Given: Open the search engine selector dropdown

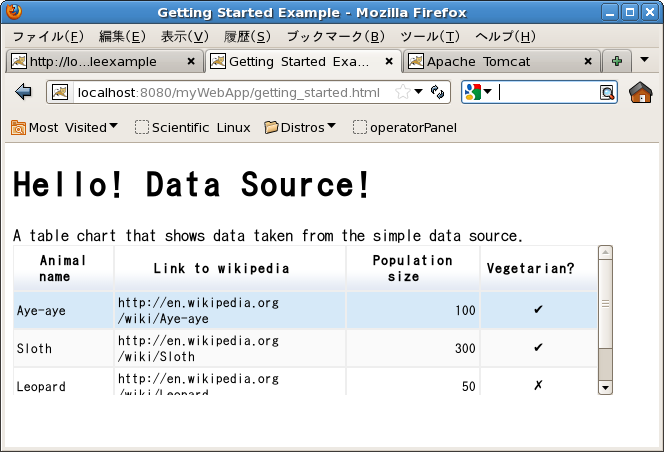Looking at the screenshot, I should coord(487,92).
